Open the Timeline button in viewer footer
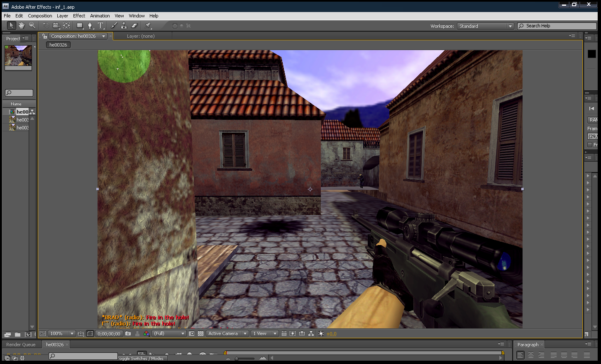 (x=302, y=333)
